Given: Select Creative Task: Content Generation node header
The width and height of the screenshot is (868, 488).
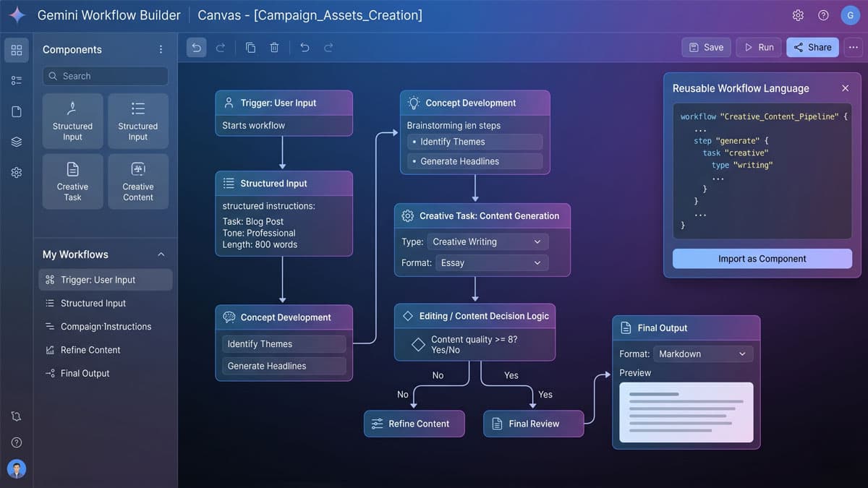Looking at the screenshot, I should point(482,215).
